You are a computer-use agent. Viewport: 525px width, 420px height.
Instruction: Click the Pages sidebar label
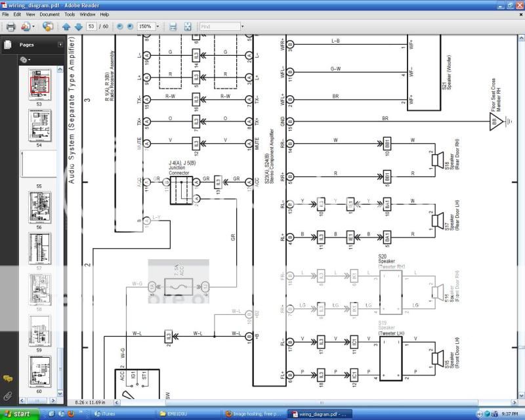tap(26, 45)
